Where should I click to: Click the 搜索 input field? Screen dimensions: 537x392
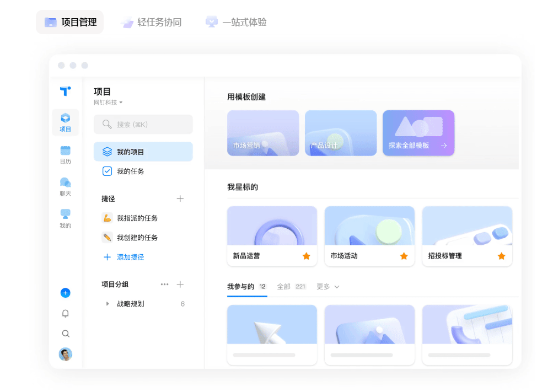point(143,125)
